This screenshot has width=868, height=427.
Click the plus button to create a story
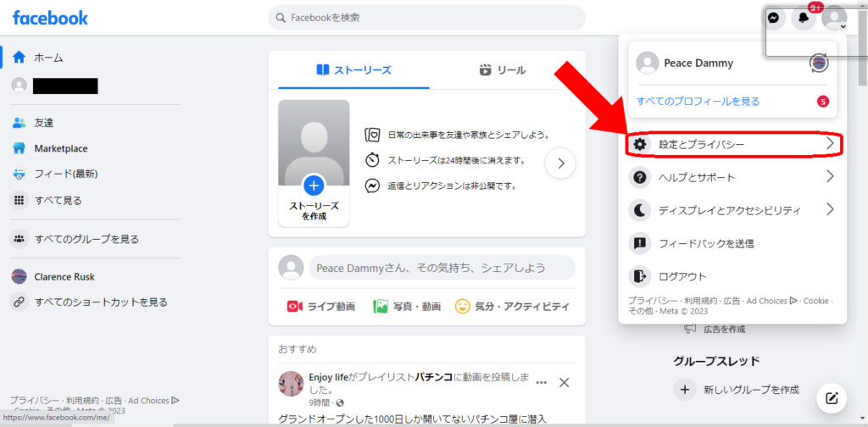[314, 185]
